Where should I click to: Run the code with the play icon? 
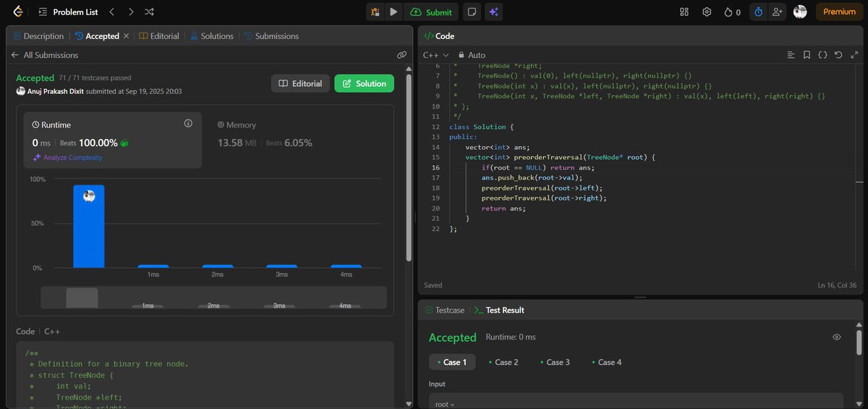pos(393,12)
